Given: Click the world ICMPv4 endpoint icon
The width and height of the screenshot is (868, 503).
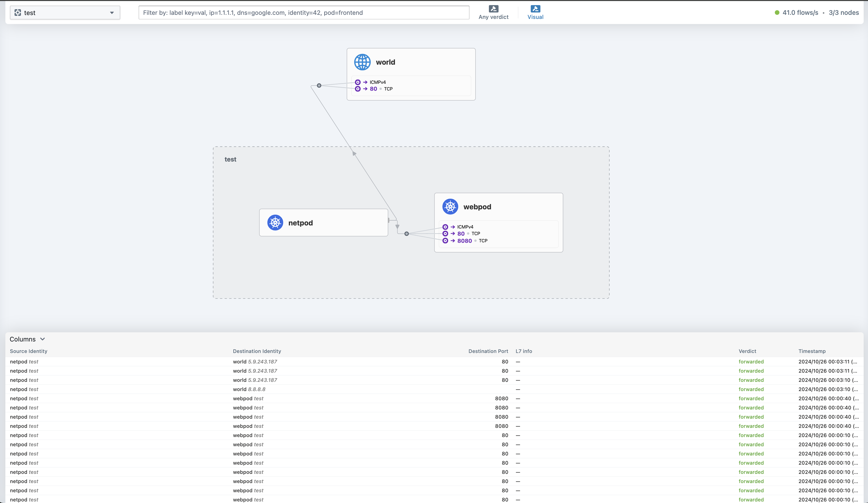Looking at the screenshot, I should [357, 82].
